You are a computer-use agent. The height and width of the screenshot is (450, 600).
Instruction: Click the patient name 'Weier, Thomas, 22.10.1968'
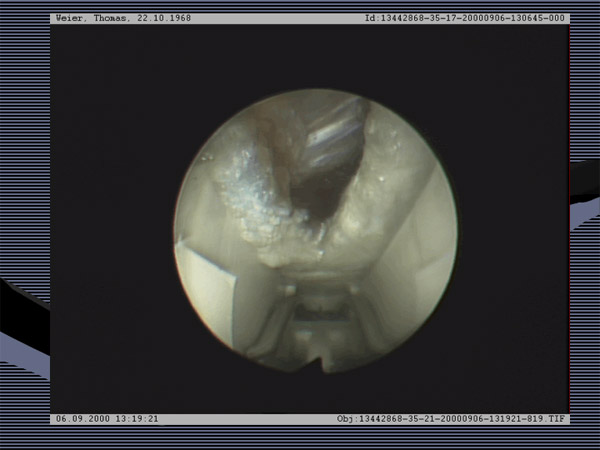(123, 18)
